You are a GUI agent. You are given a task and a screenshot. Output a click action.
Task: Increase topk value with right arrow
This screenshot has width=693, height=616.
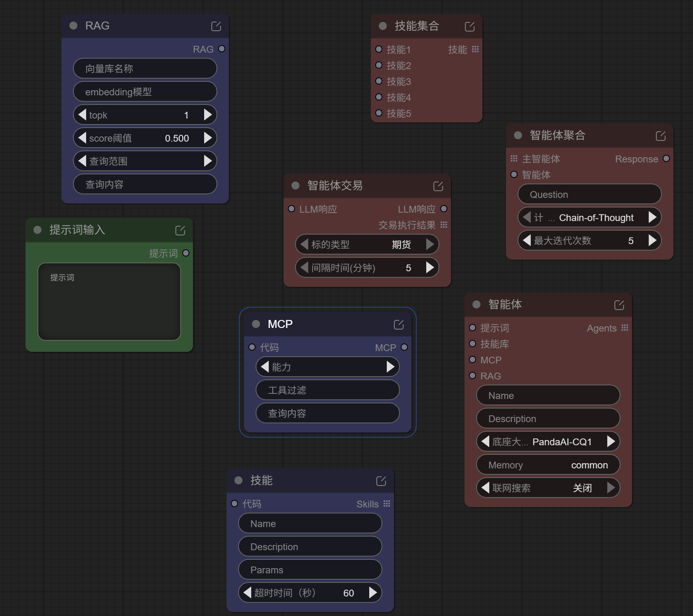pos(208,115)
